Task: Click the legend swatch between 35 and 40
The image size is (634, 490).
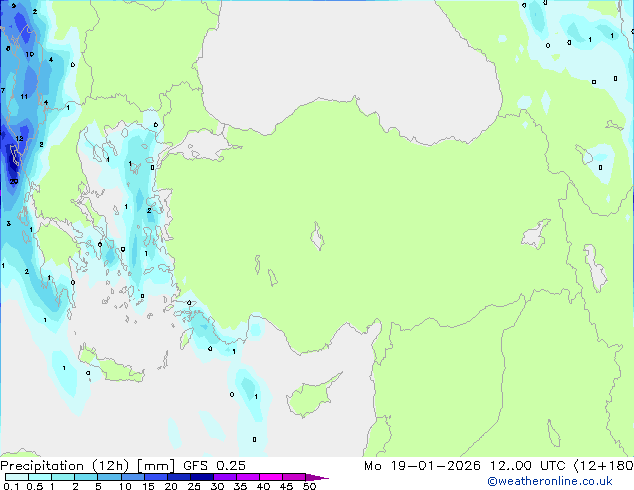Action: pyautogui.click(x=248, y=477)
